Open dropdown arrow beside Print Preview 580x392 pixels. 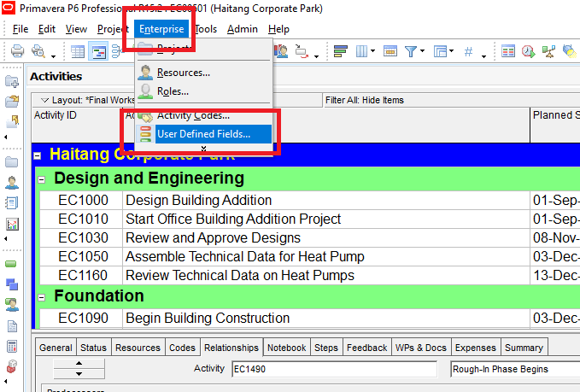(53, 56)
